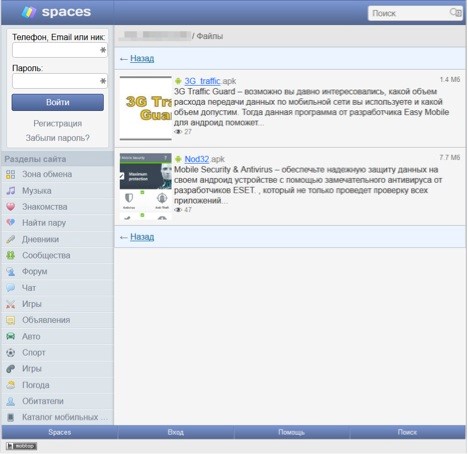Screen dimensions: 468x454
Task: Open the Nod32 app thumbnail image
Action: point(146,186)
